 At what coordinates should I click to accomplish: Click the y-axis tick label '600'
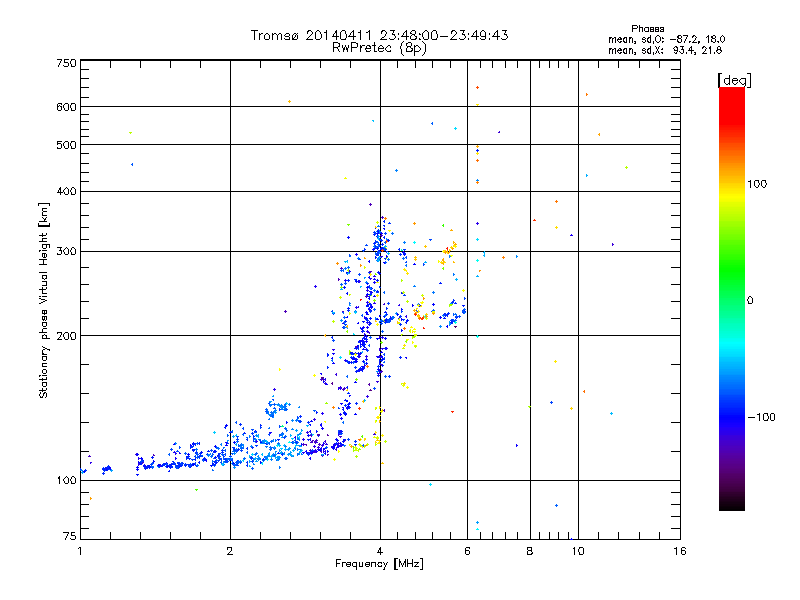(67, 107)
